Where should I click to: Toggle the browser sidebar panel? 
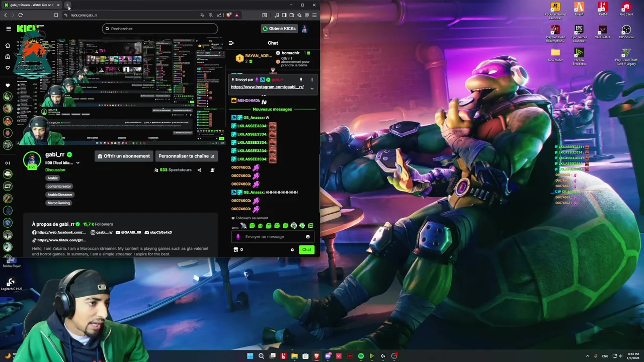coord(284,15)
